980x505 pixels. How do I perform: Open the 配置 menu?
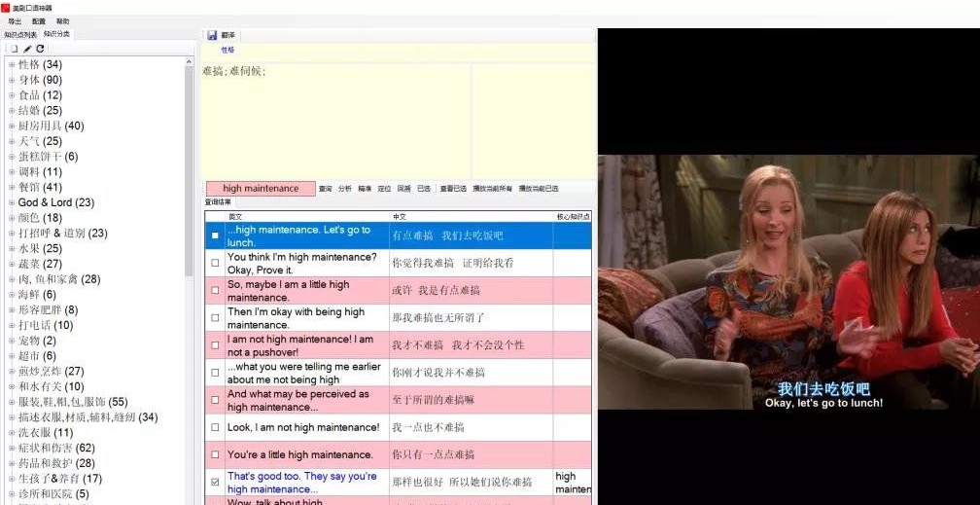point(39,21)
